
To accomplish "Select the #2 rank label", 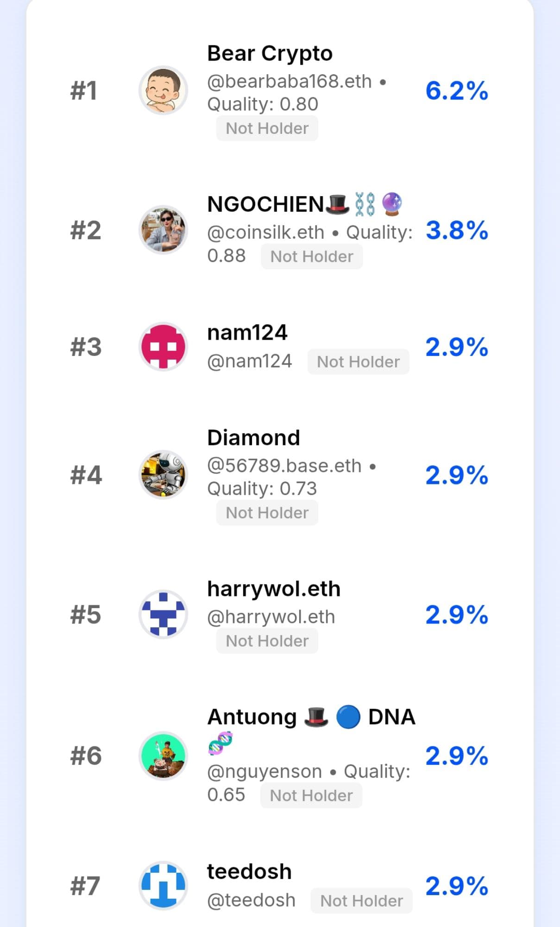I will [x=86, y=230].
